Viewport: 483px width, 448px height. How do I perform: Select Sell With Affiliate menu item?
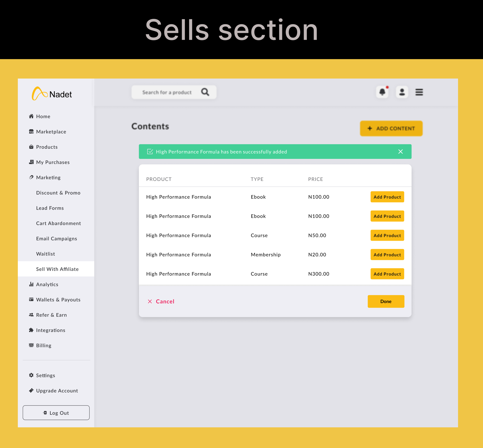tap(57, 269)
